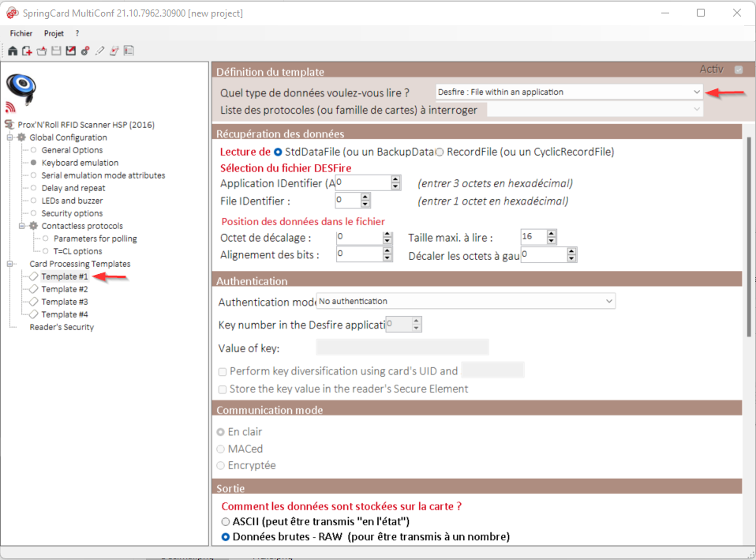Click the tag icon of Template #3
This screenshot has width=756, height=560.
[x=34, y=302]
